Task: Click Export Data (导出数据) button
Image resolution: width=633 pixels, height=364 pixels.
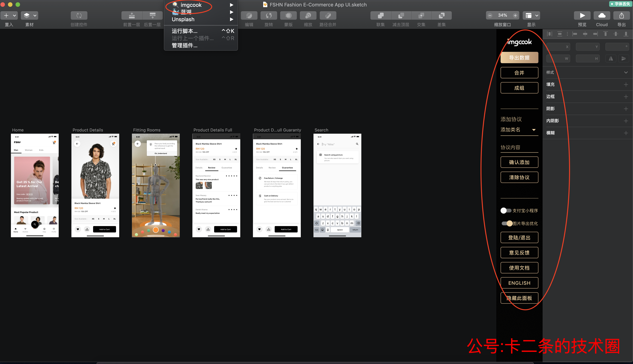Action: point(519,58)
